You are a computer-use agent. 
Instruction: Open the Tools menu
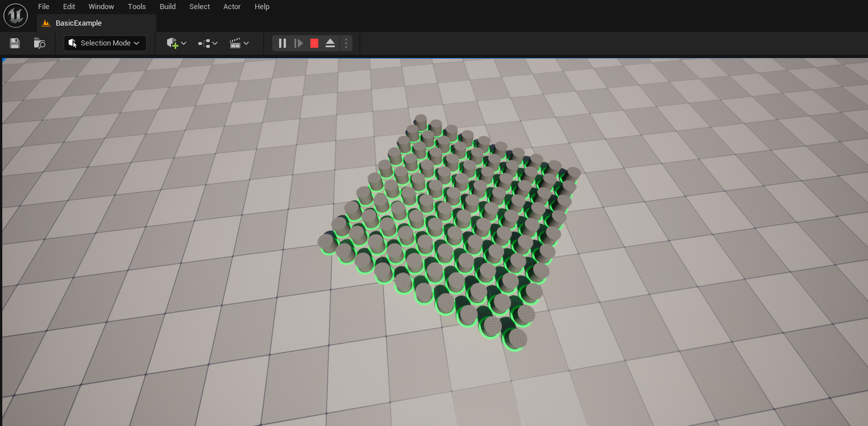pyautogui.click(x=136, y=6)
